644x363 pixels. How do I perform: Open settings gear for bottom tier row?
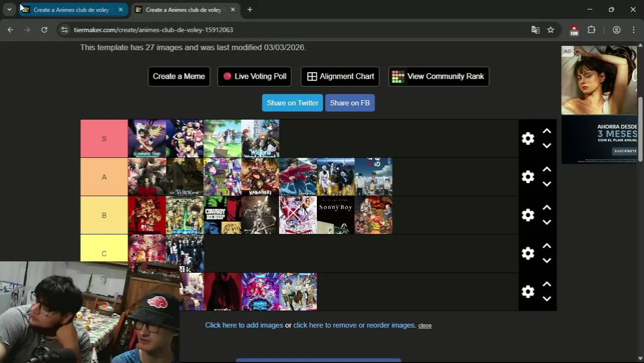[528, 291]
